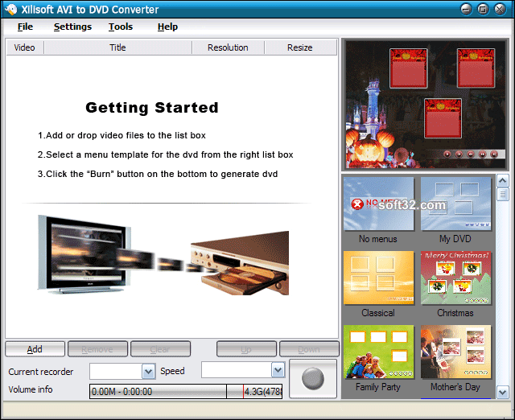Click the disabled Remove button
This screenshot has width=515, height=420.
pyautogui.click(x=97, y=348)
